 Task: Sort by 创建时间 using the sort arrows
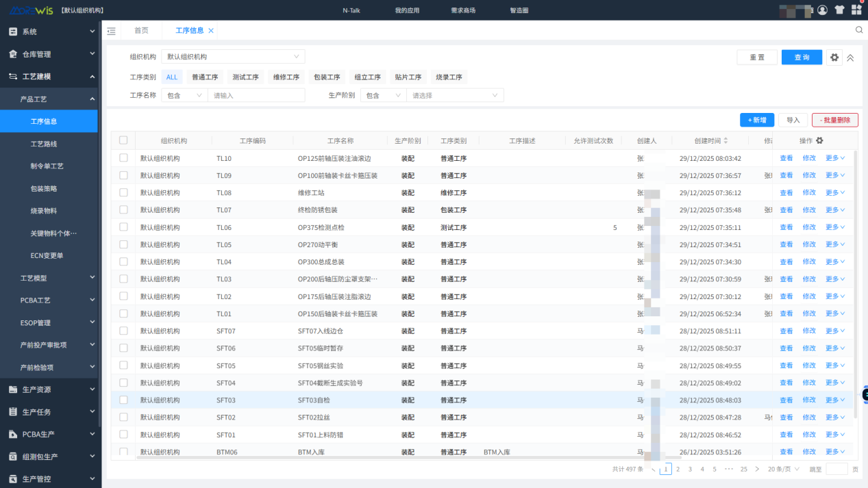click(726, 140)
